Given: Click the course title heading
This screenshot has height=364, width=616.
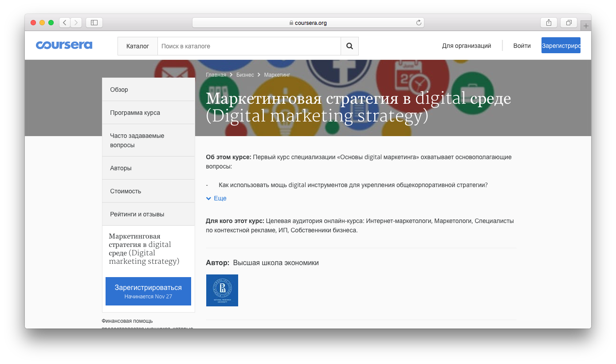Looking at the screenshot, I should pos(358,107).
